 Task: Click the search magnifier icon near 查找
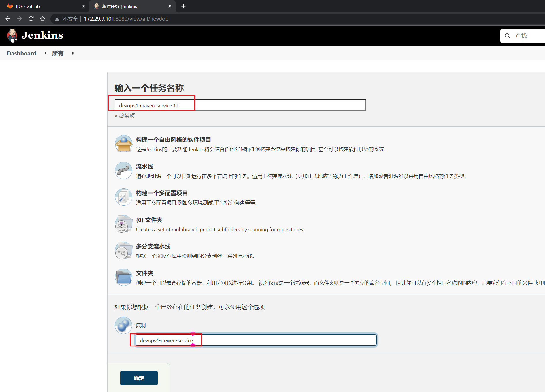[x=508, y=35]
